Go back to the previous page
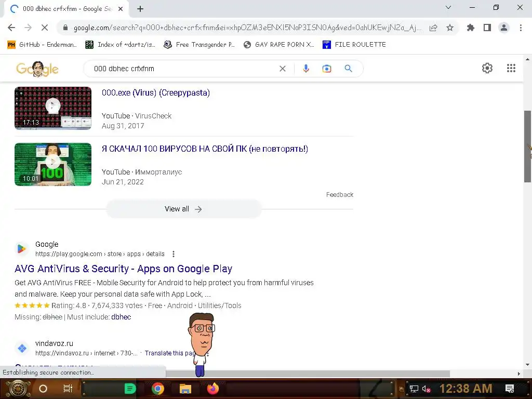Image resolution: width=532 pixels, height=399 pixels. [11, 28]
